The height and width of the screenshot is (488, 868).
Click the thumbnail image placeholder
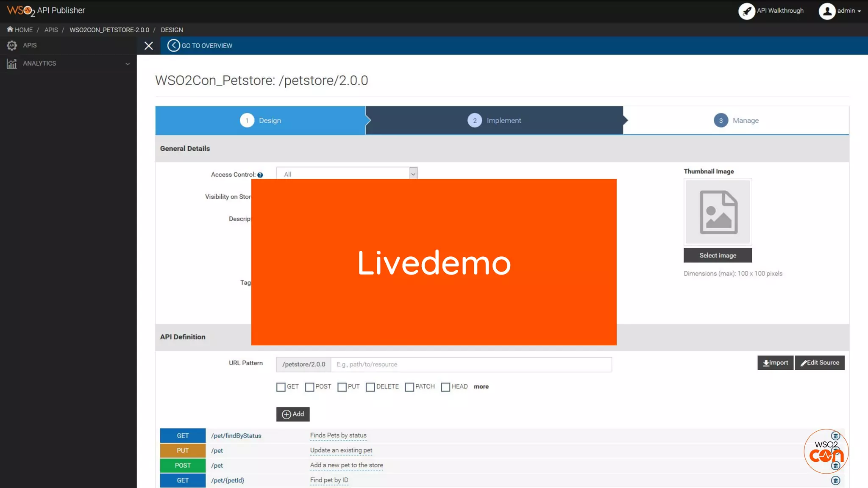(x=718, y=212)
